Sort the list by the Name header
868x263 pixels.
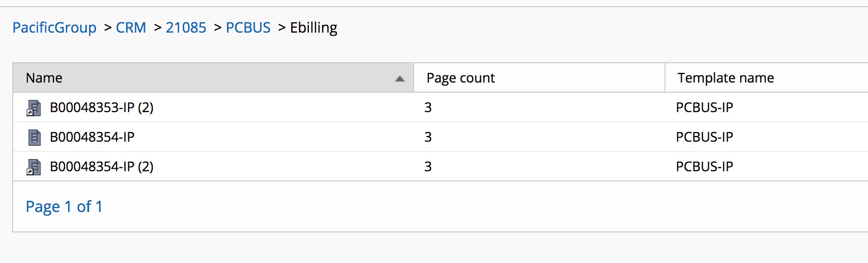pos(44,78)
